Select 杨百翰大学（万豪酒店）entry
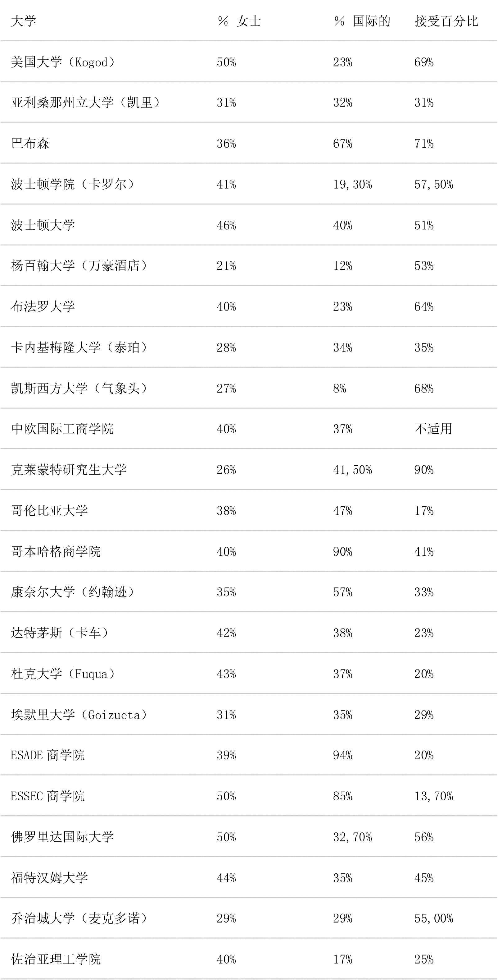 point(79,265)
